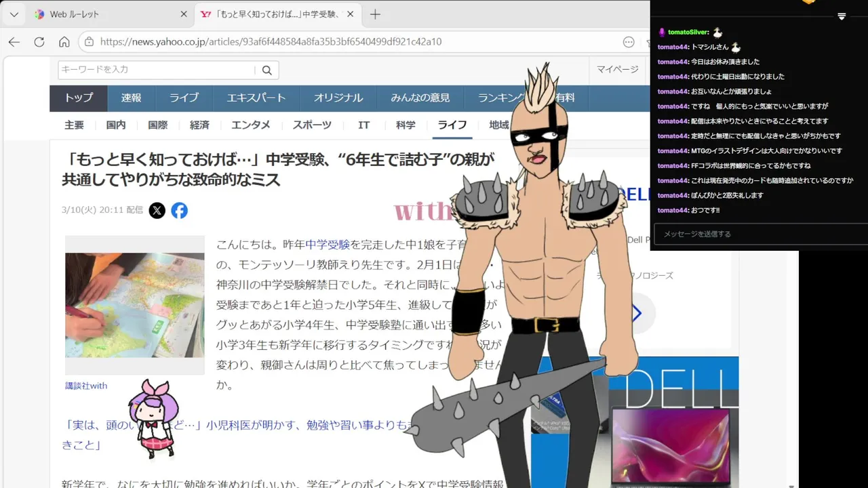Open the browser tab list chevron
This screenshot has height=488, width=868.
coord(14,14)
